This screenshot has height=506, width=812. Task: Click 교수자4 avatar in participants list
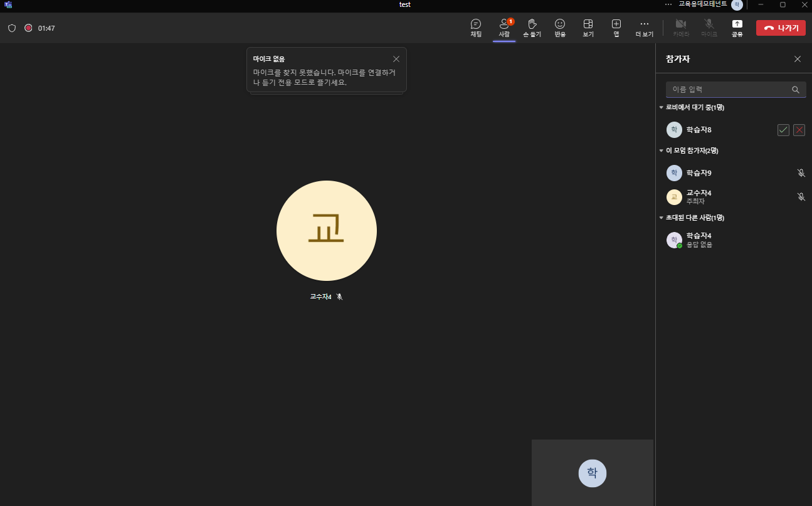click(674, 197)
